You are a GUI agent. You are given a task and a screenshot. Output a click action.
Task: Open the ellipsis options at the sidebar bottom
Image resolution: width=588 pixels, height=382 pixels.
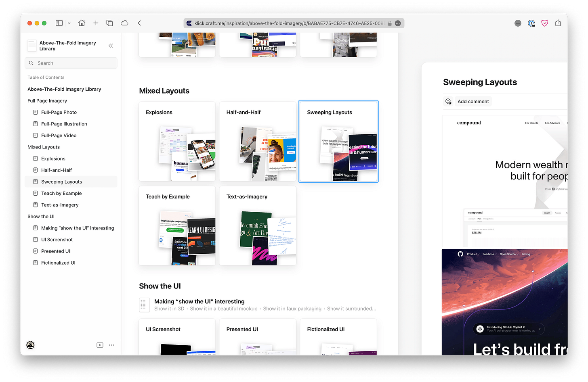click(x=111, y=345)
